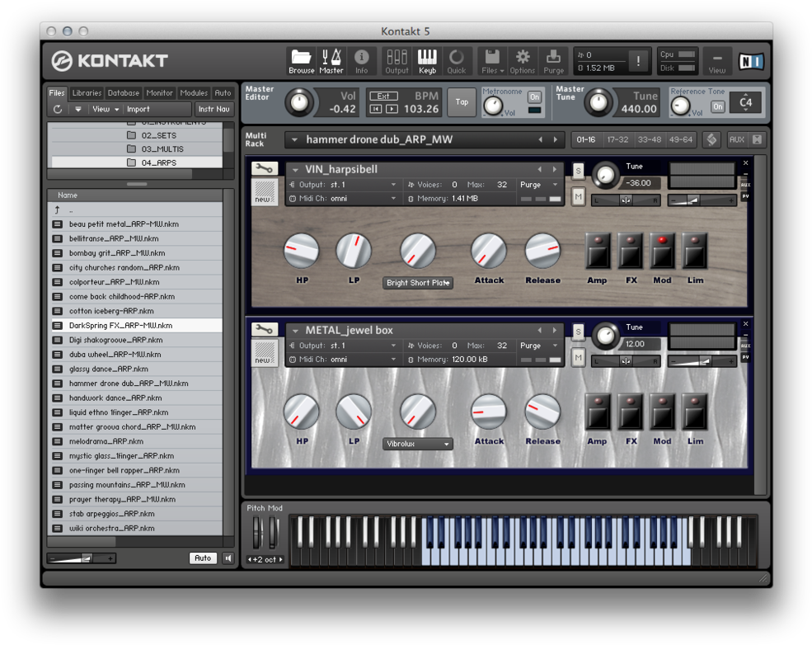
Task: Remove the VIN_harpsibell instrument with X
Action: (x=746, y=163)
